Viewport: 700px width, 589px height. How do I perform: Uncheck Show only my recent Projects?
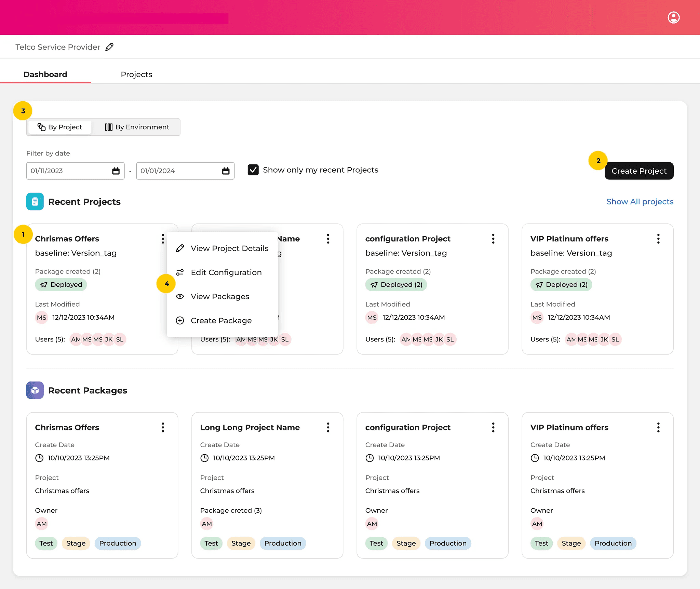[x=253, y=170]
